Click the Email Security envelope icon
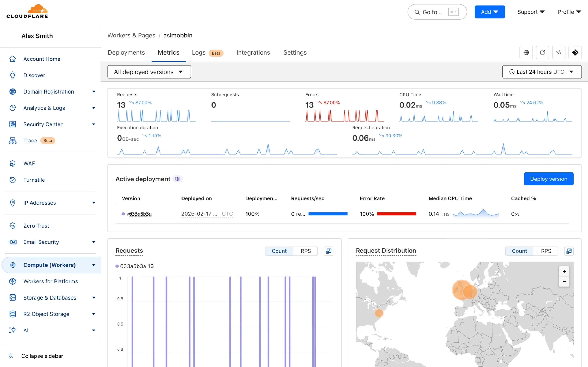 click(x=13, y=242)
